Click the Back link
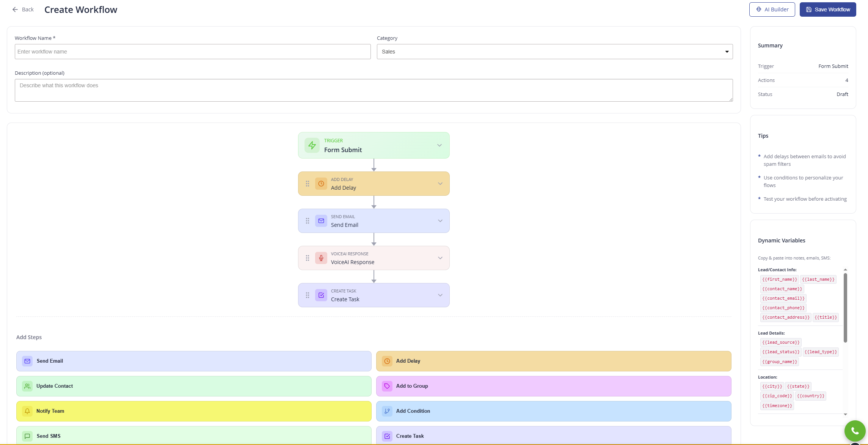The height and width of the screenshot is (445, 868). [23, 9]
